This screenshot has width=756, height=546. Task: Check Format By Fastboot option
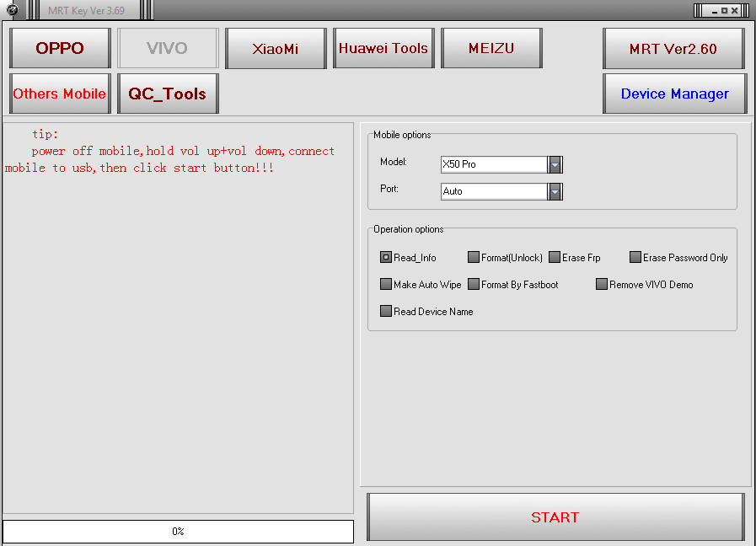pyautogui.click(x=474, y=284)
